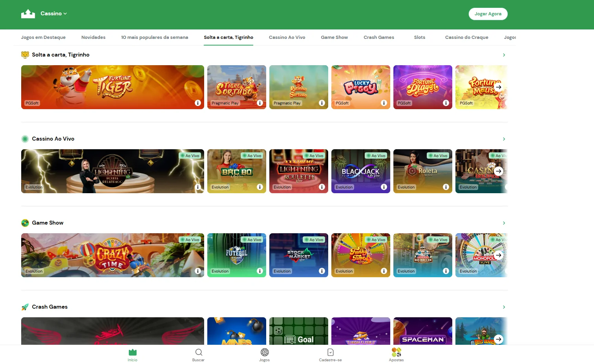The image size is (594, 364).
Task: Show info for Futebol Studio game
Action: [x=260, y=271]
